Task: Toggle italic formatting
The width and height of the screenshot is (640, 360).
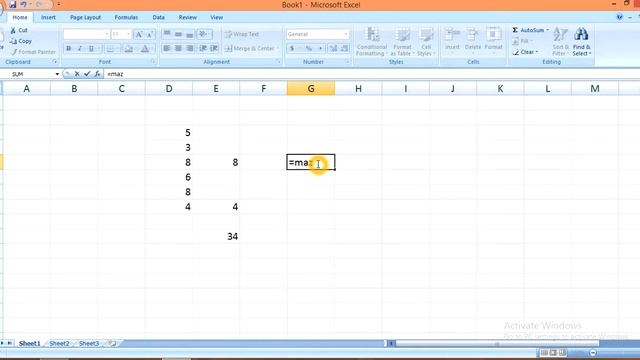Action: point(80,49)
